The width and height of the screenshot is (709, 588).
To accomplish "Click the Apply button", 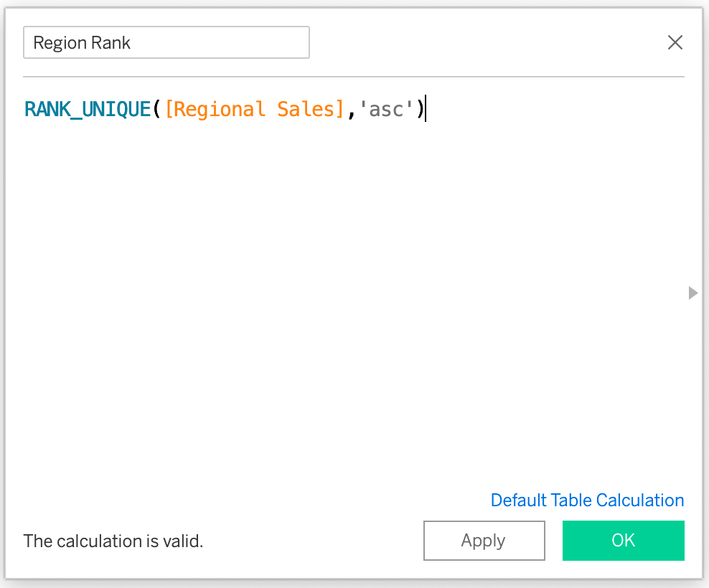I will click(x=484, y=541).
